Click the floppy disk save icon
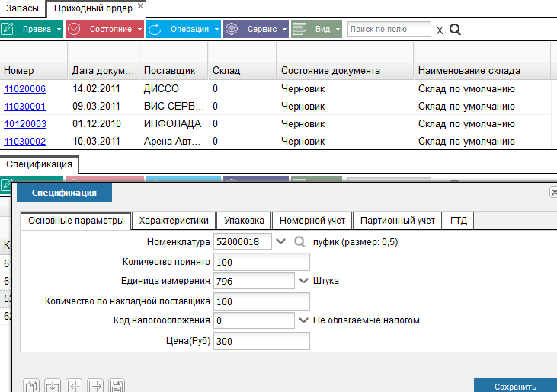Image resolution: width=557 pixels, height=392 pixels. pos(117,386)
